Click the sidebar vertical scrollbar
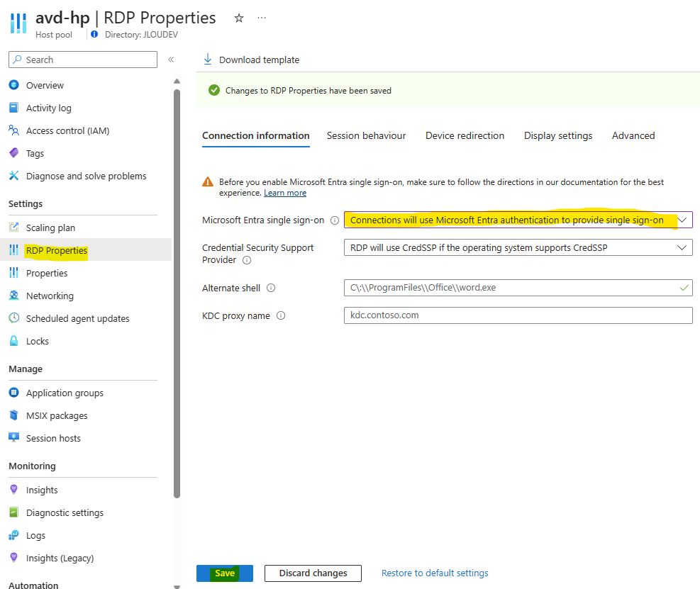Image resolution: width=700 pixels, height=589 pixels. click(177, 293)
